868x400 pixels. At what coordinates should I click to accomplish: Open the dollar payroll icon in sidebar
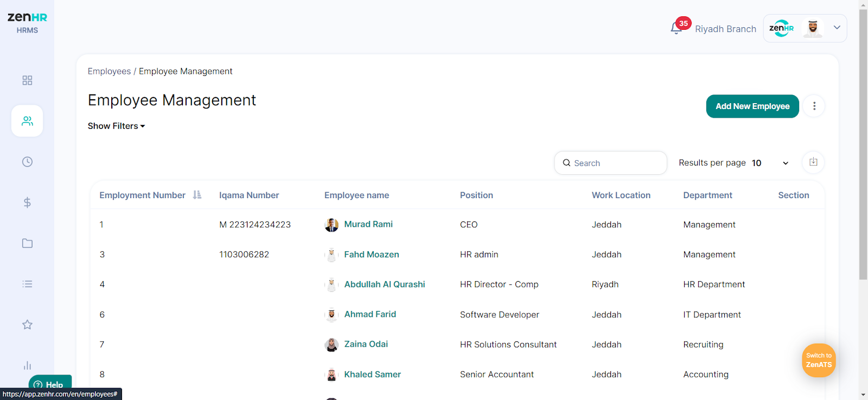(27, 202)
